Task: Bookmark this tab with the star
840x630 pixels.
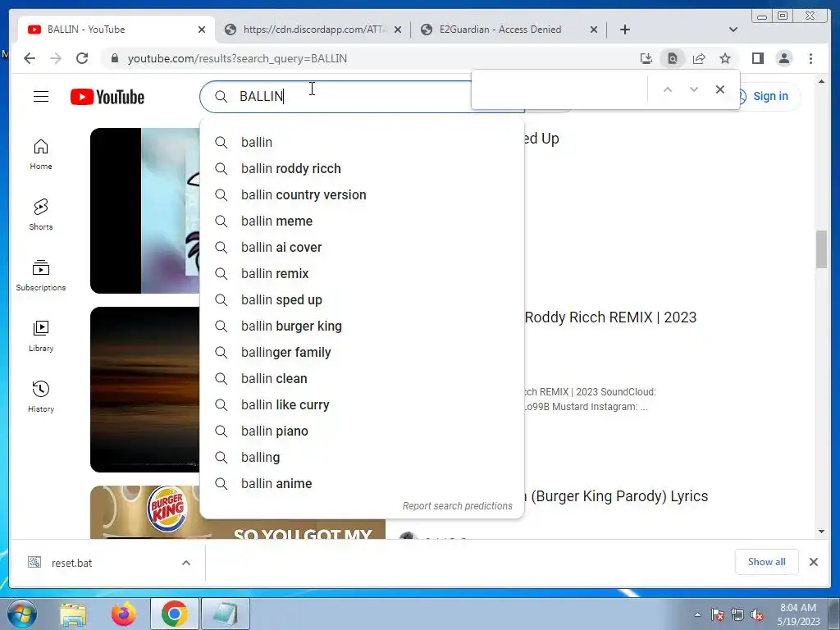Action: [x=725, y=58]
